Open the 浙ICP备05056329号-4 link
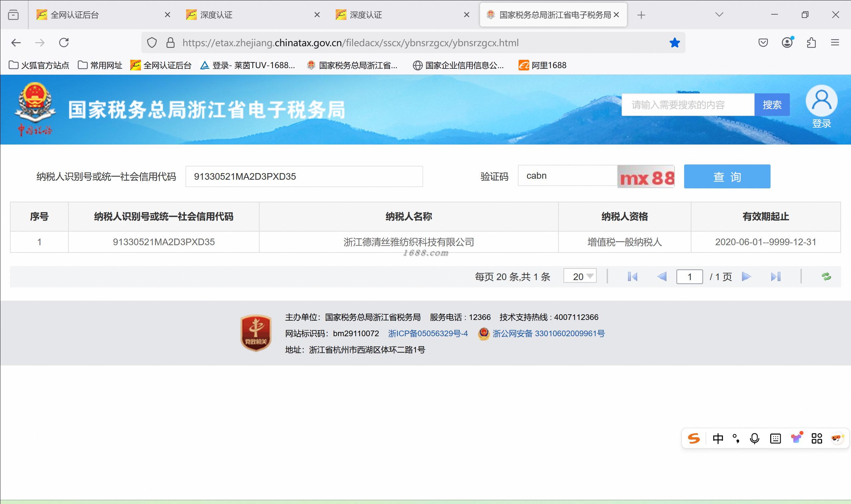Viewport: 851px width, 504px height. click(428, 334)
